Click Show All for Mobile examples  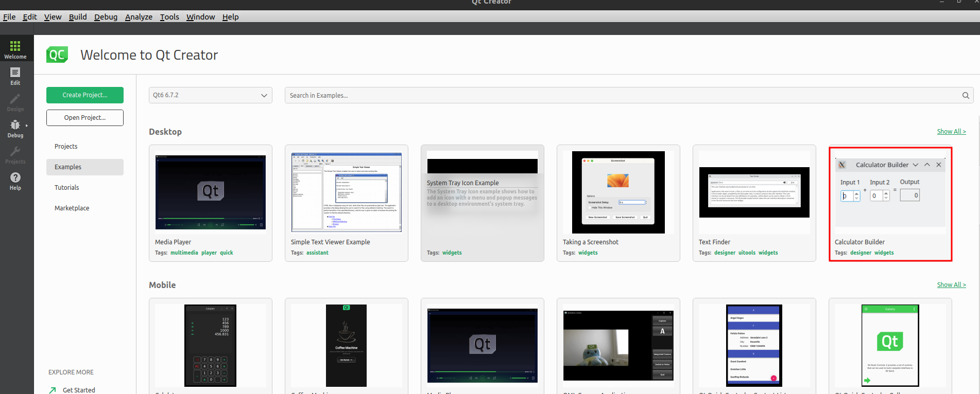click(951, 285)
